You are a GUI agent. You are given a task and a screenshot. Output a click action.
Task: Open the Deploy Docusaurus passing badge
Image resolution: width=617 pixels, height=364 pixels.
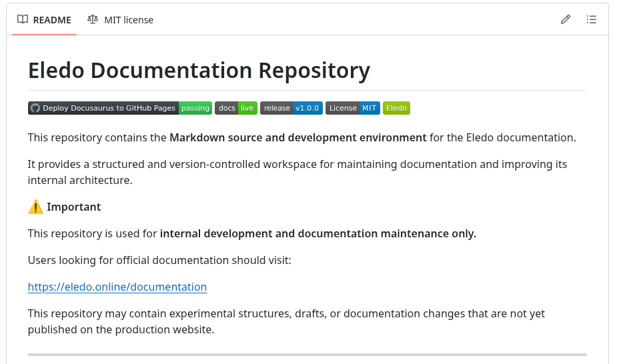tap(120, 108)
